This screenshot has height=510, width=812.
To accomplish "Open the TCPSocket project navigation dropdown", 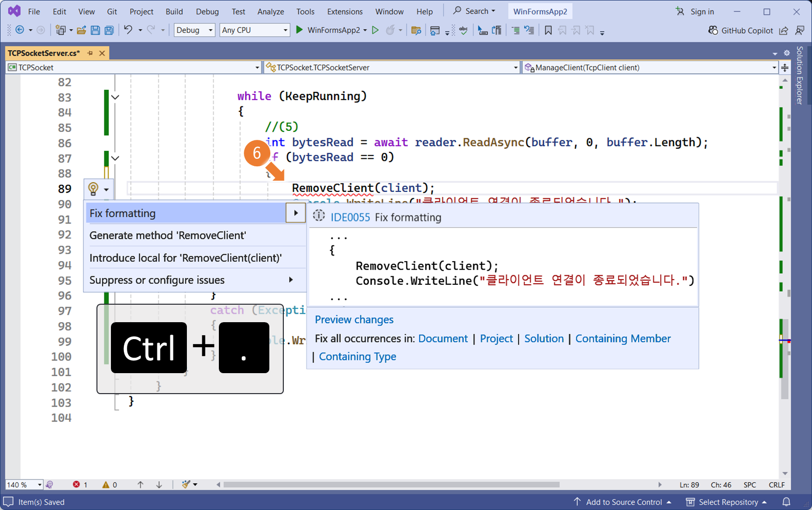I will pos(134,67).
